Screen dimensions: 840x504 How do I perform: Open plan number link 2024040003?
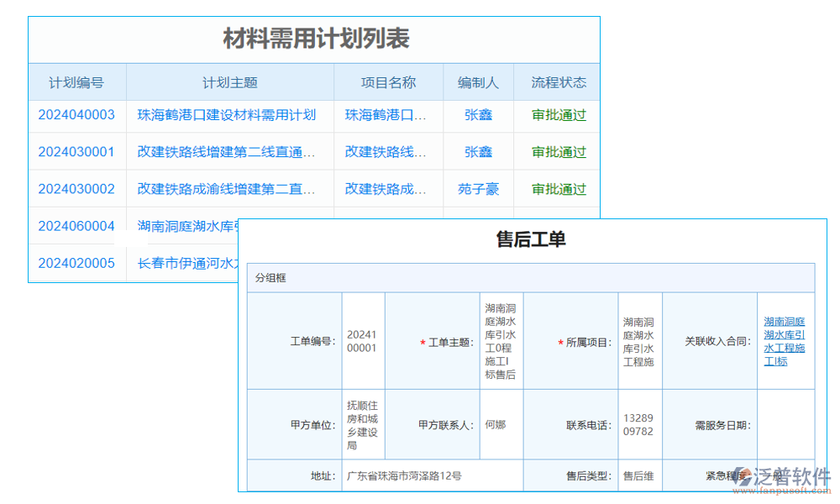pos(76,115)
